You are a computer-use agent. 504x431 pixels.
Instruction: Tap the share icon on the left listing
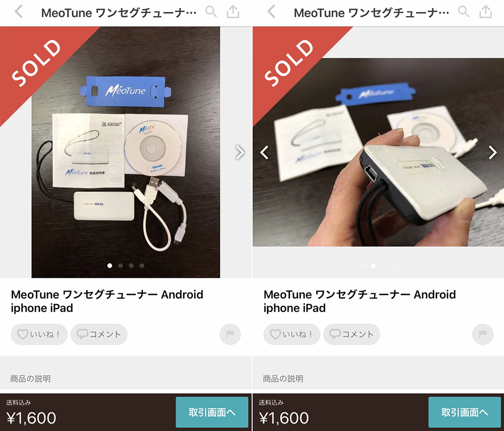(x=233, y=12)
